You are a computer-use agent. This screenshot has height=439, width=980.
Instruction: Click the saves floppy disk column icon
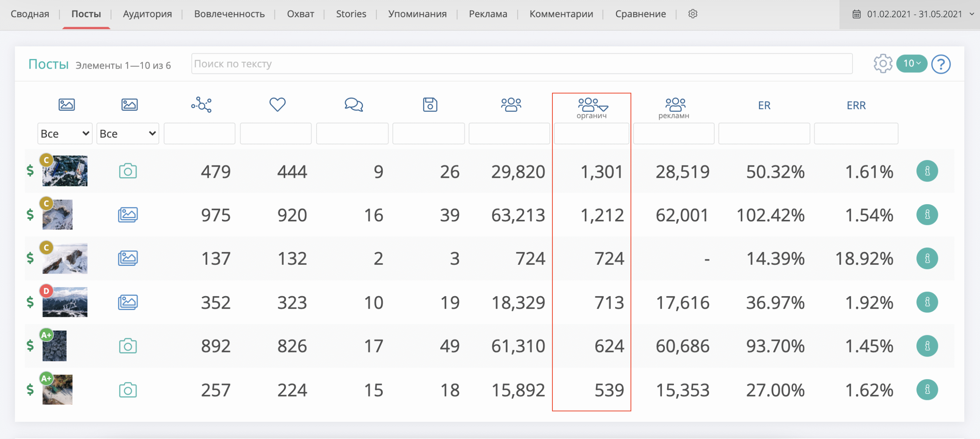[x=430, y=104]
